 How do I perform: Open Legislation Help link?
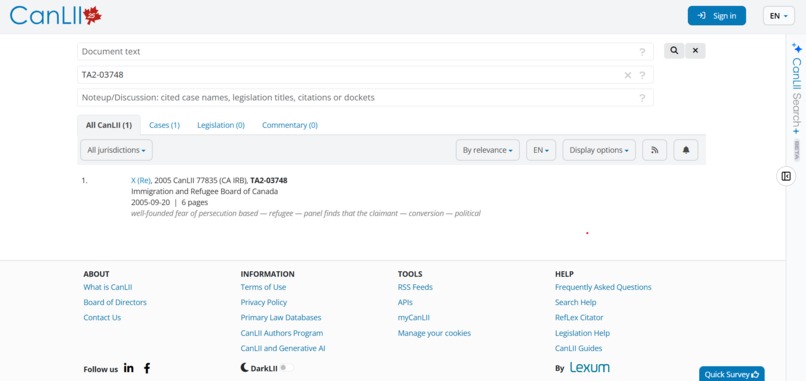pyautogui.click(x=582, y=333)
